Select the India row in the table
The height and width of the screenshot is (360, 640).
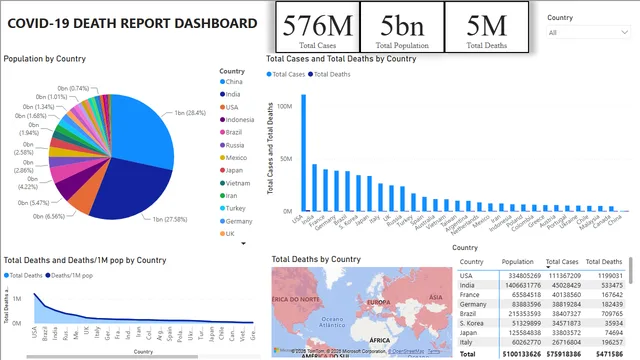(x=542, y=285)
